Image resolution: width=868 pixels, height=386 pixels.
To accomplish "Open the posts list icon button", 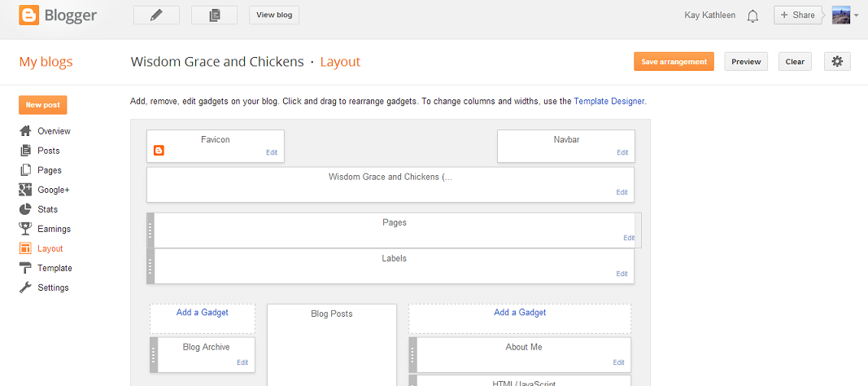I will [x=215, y=15].
